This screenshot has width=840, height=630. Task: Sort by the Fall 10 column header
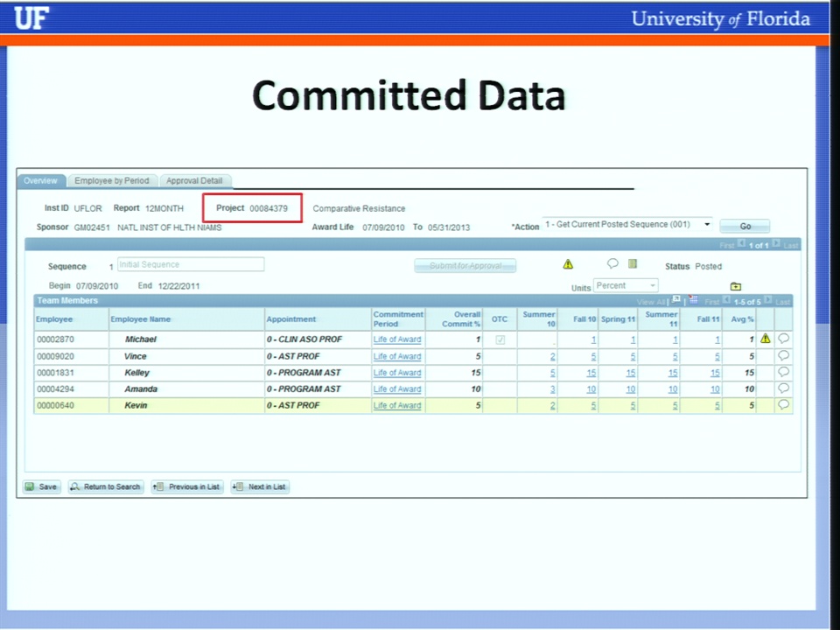(584, 319)
